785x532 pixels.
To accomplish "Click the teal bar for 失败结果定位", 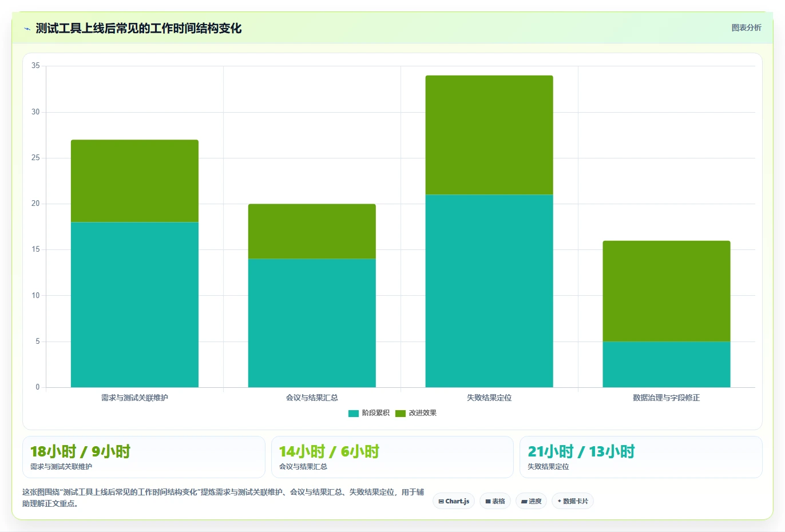I will pyautogui.click(x=489, y=291).
